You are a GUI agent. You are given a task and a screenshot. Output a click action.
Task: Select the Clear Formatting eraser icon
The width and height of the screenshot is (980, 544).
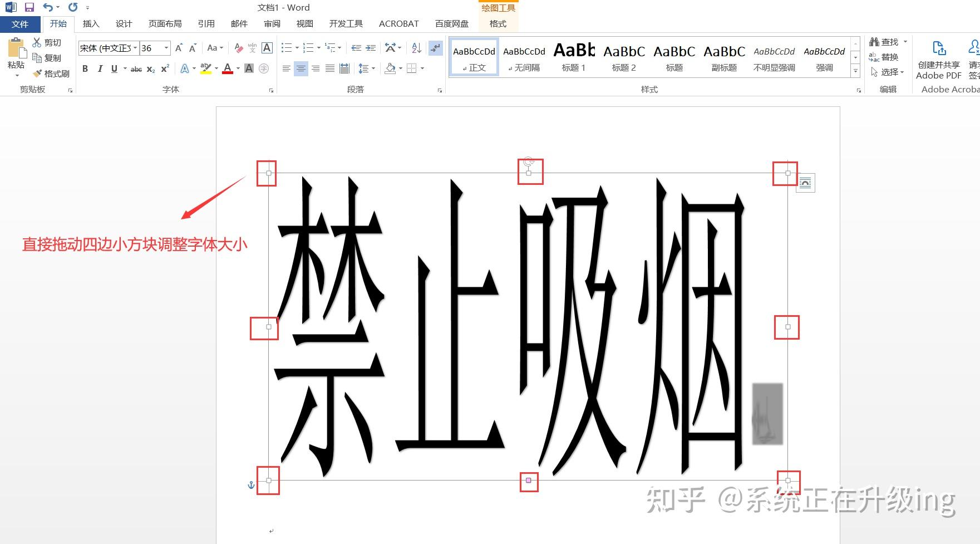tap(238, 48)
